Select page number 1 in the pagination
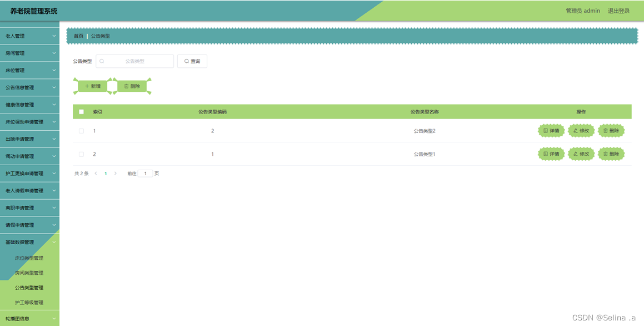 106,174
